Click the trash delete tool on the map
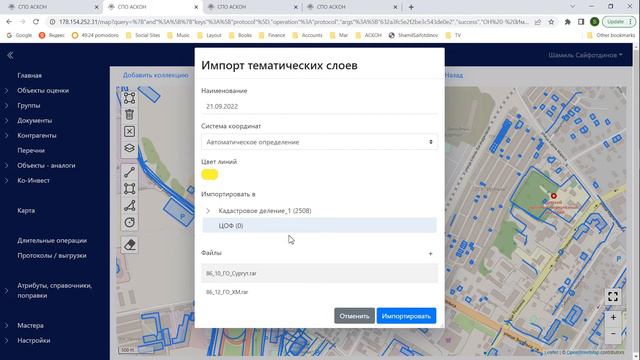640x360 pixels. click(129, 115)
